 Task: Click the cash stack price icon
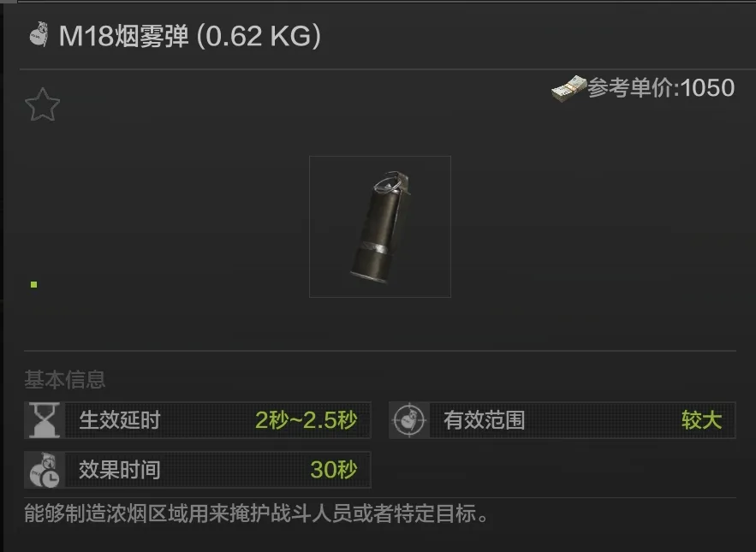tap(569, 88)
